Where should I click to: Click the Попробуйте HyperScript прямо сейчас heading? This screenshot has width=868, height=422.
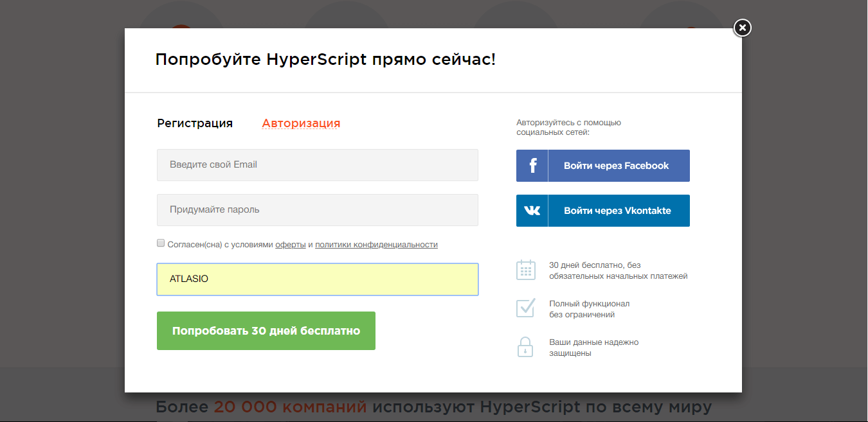(x=325, y=60)
